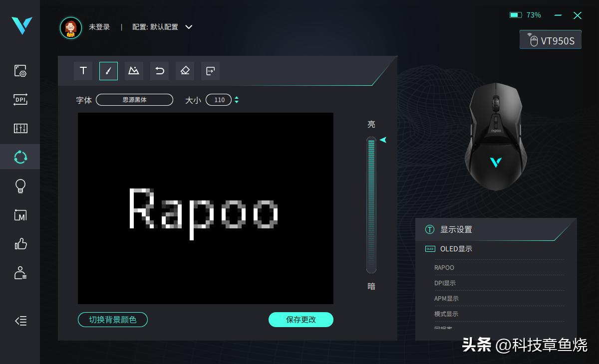Open the performance sliders panel in the sidebar
Image resolution: width=599 pixels, height=364 pixels.
pos(20,128)
